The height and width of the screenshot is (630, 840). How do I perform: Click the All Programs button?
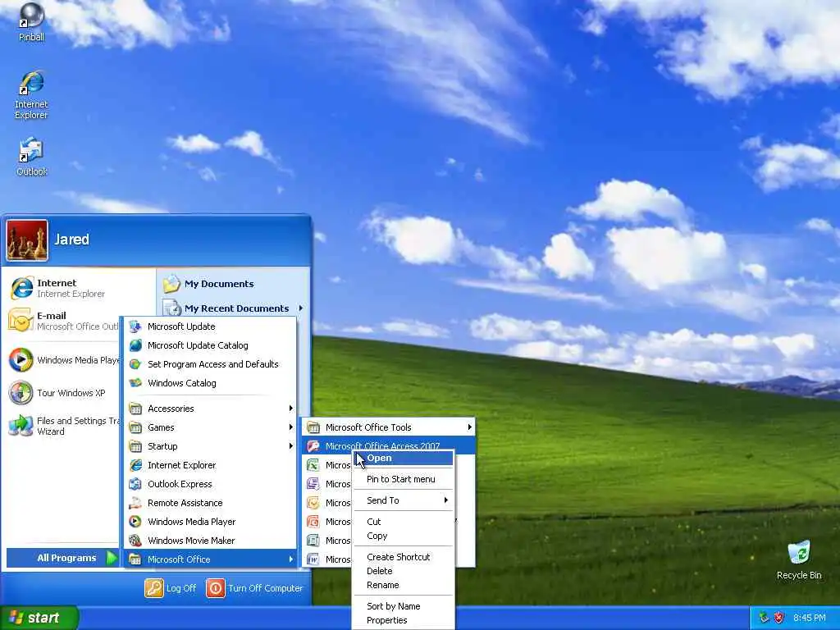click(62, 558)
